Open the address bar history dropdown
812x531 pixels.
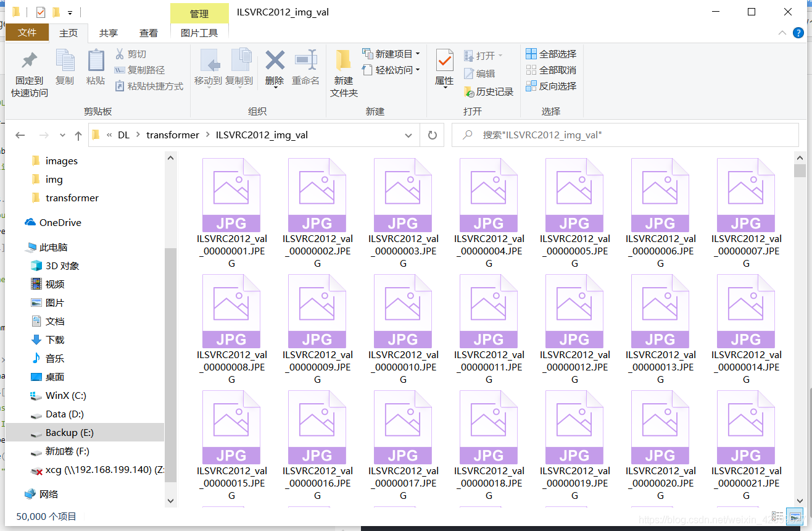coord(408,135)
